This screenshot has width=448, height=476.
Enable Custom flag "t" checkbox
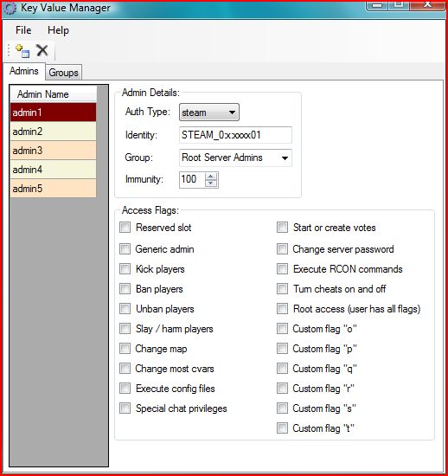(x=282, y=428)
